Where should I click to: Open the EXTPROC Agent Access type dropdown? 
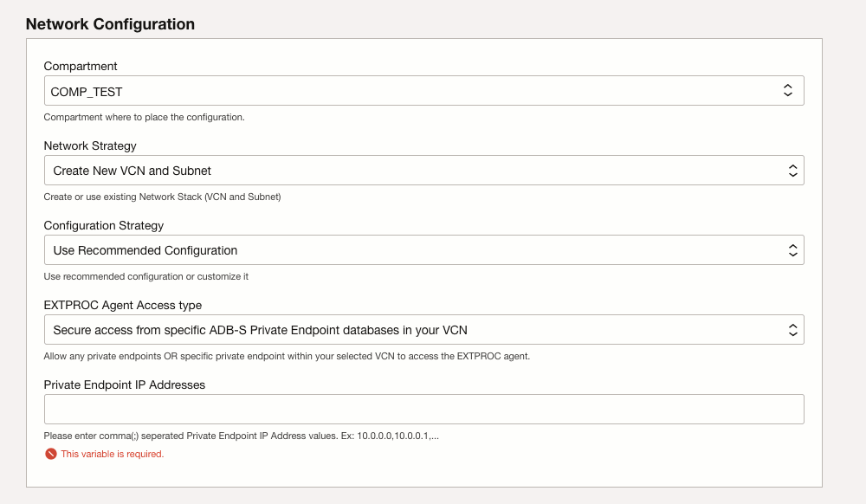[424, 329]
